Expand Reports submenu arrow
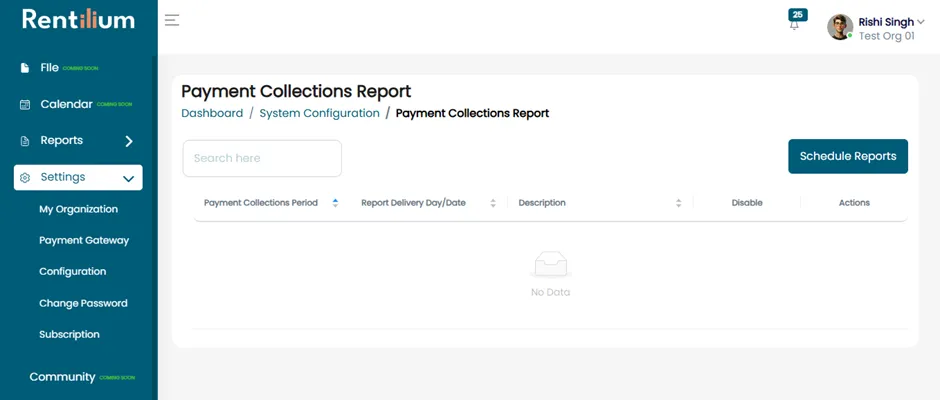Viewport: 940px width, 400px height. pyautogui.click(x=129, y=141)
